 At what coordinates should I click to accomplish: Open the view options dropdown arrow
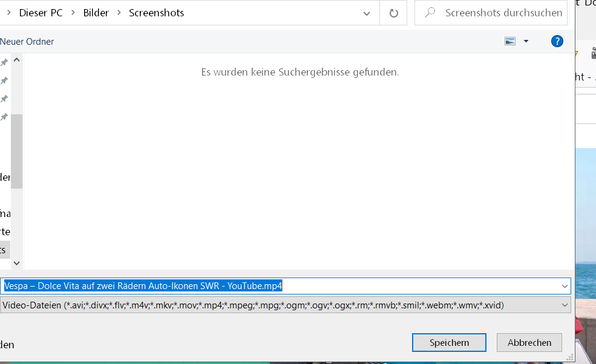[526, 41]
